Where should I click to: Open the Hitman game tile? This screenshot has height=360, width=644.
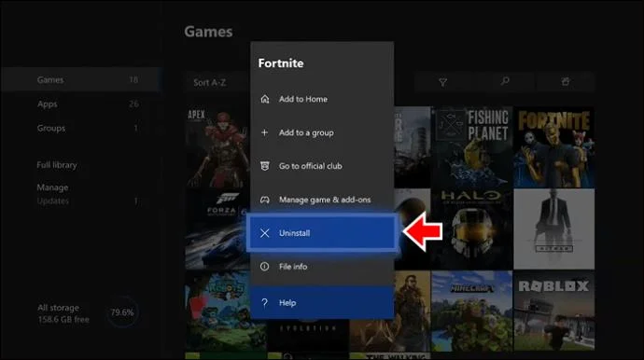[x=554, y=229]
